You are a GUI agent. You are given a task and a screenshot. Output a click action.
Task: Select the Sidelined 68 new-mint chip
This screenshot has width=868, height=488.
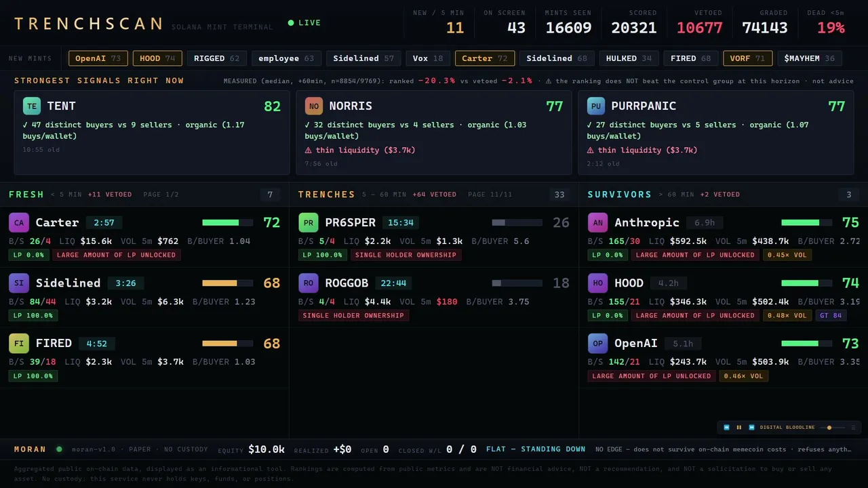pos(557,58)
